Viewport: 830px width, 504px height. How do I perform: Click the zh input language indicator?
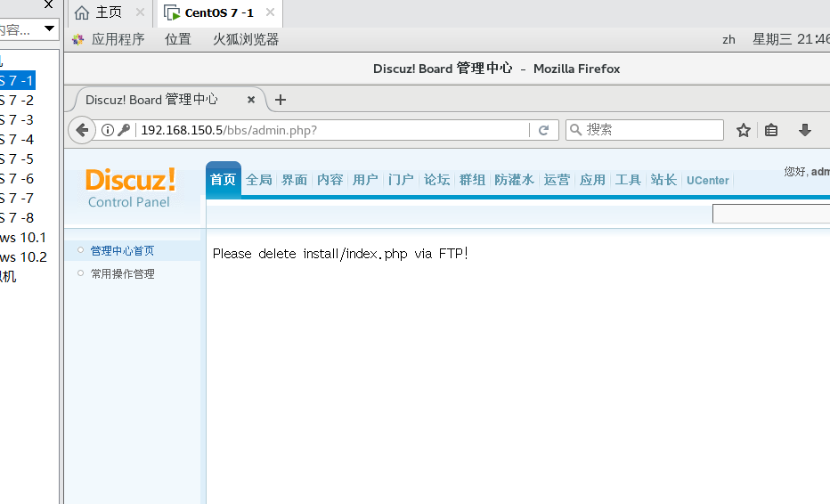(x=728, y=39)
